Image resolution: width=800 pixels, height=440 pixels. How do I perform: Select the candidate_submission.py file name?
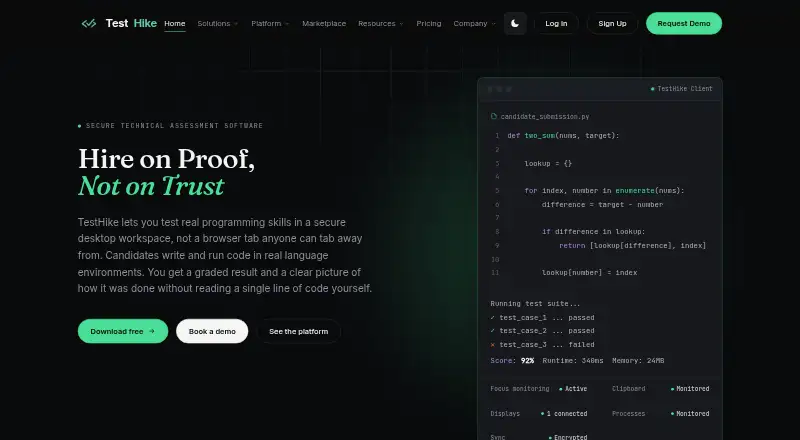click(x=545, y=117)
